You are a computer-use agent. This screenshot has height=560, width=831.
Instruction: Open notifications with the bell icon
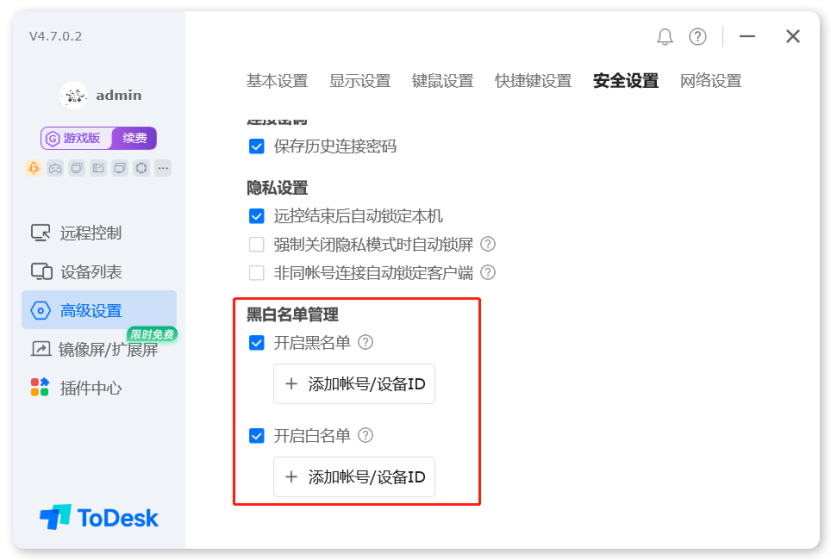[x=665, y=37]
